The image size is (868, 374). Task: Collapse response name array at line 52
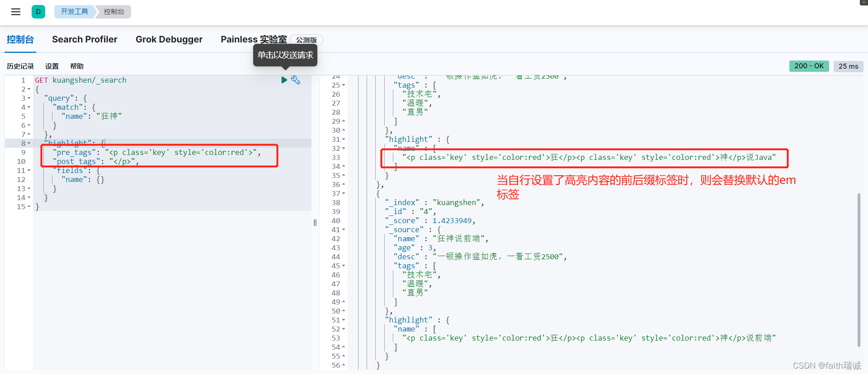(344, 329)
